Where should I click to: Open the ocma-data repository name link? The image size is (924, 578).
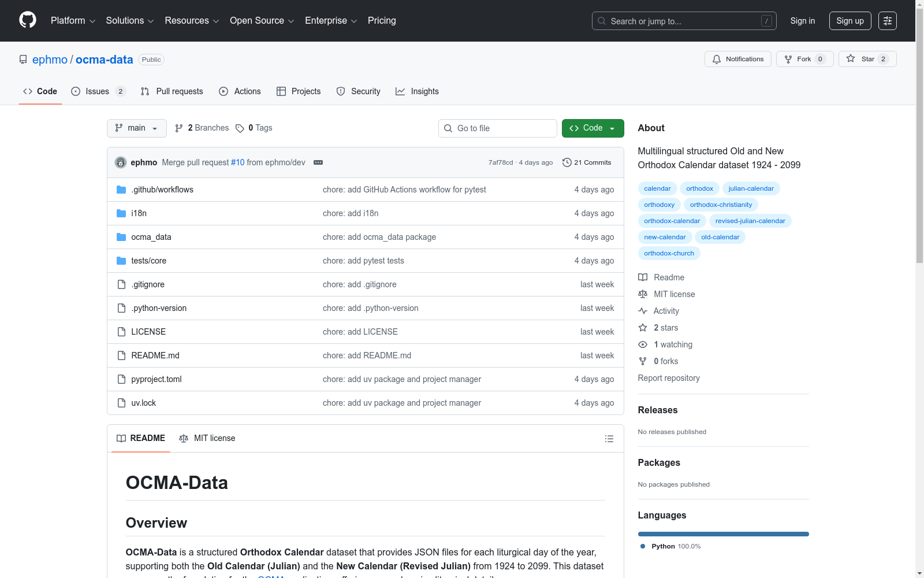[x=105, y=60]
